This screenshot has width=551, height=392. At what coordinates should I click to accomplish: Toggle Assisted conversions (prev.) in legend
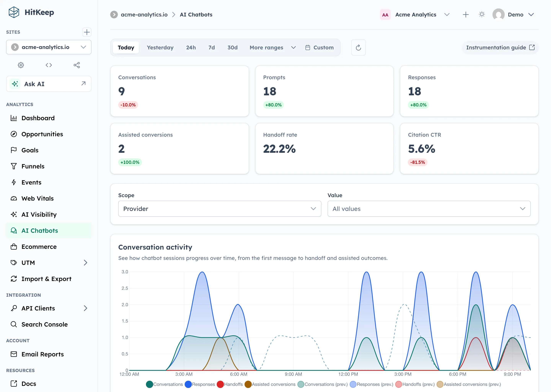(x=469, y=384)
